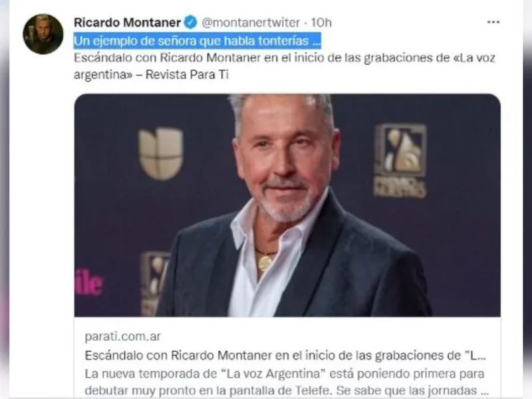Click the lower award logo behind the man's shoulder
The height and width of the screenshot is (399, 532).
155,283
